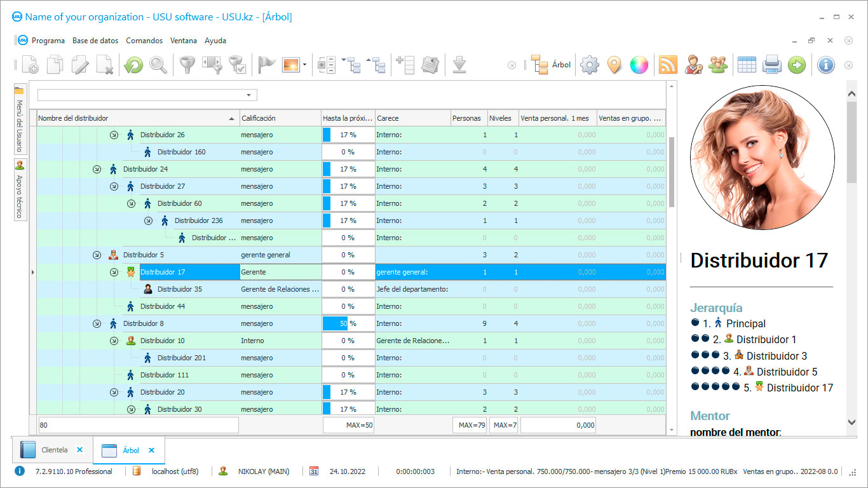Click the collapse all tree nodes icon
This screenshot has height=488, width=868.
[x=376, y=65]
